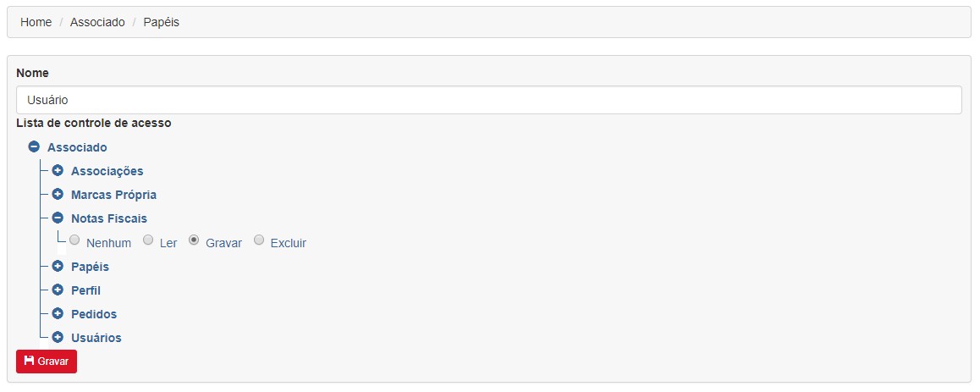Click the plus icon next to Papéis

click(x=58, y=267)
